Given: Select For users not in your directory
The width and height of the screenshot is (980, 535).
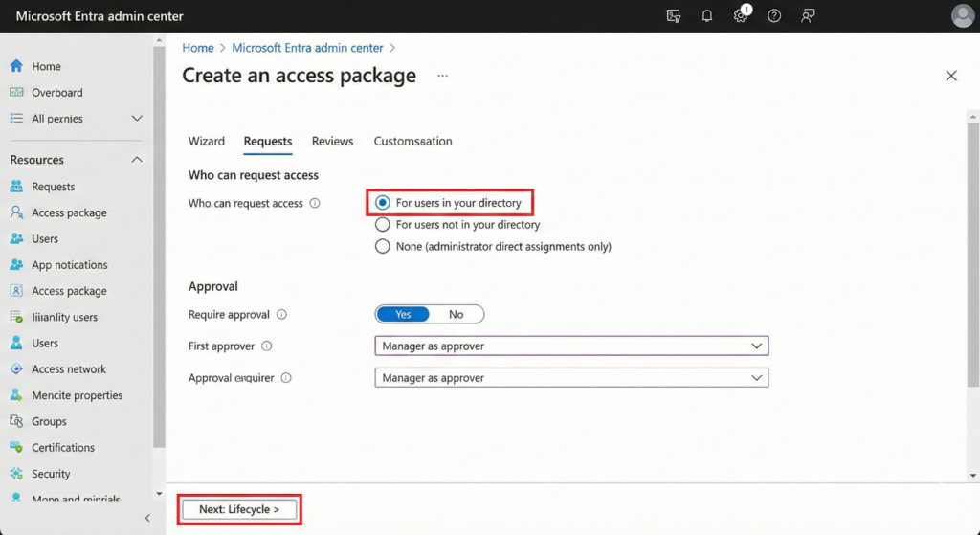Looking at the screenshot, I should 383,225.
